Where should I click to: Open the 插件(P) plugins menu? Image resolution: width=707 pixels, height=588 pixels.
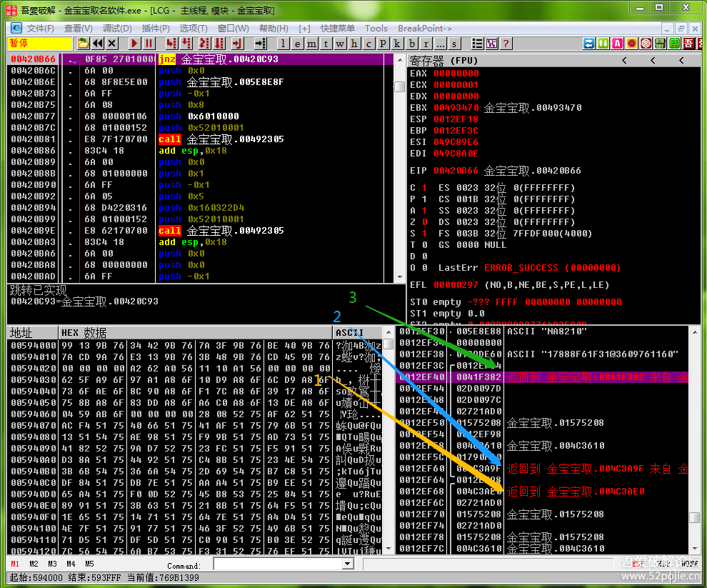tap(156, 28)
